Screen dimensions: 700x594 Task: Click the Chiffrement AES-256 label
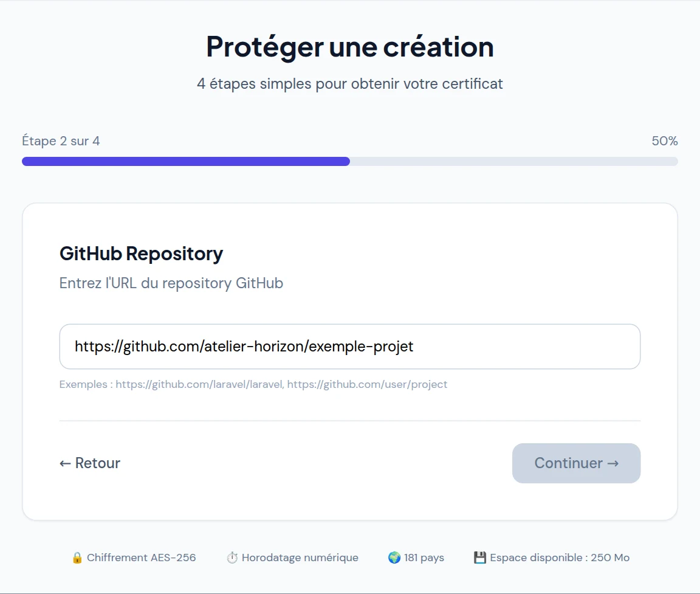point(141,558)
